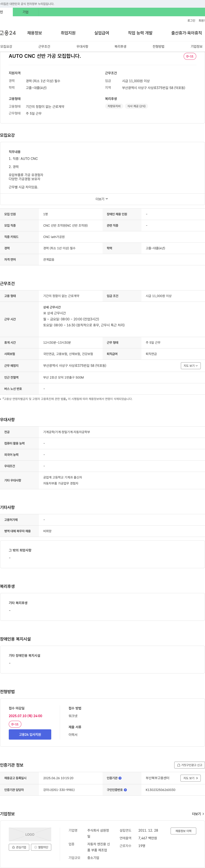Select the 7,467 백만원 revenue value
205x868 pixels.
[148, 838]
